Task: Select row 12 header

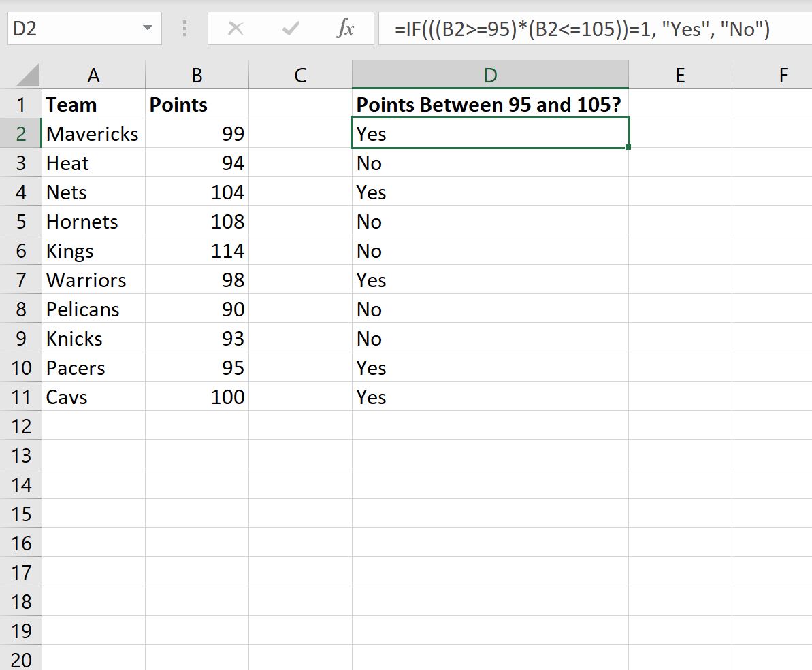Action: point(20,426)
